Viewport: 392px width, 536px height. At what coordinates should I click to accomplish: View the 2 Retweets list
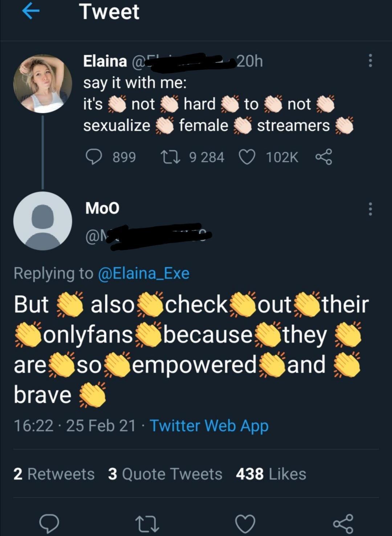click(54, 474)
